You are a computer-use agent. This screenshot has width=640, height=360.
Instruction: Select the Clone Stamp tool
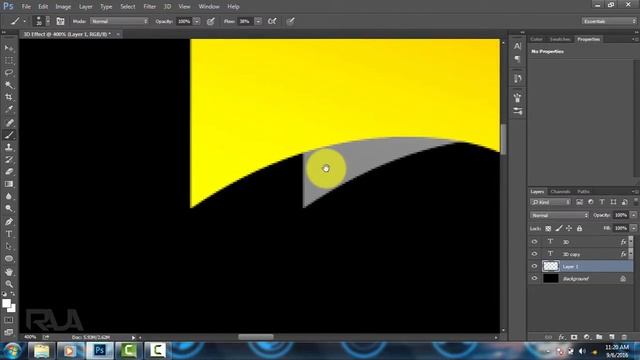[x=9, y=147]
